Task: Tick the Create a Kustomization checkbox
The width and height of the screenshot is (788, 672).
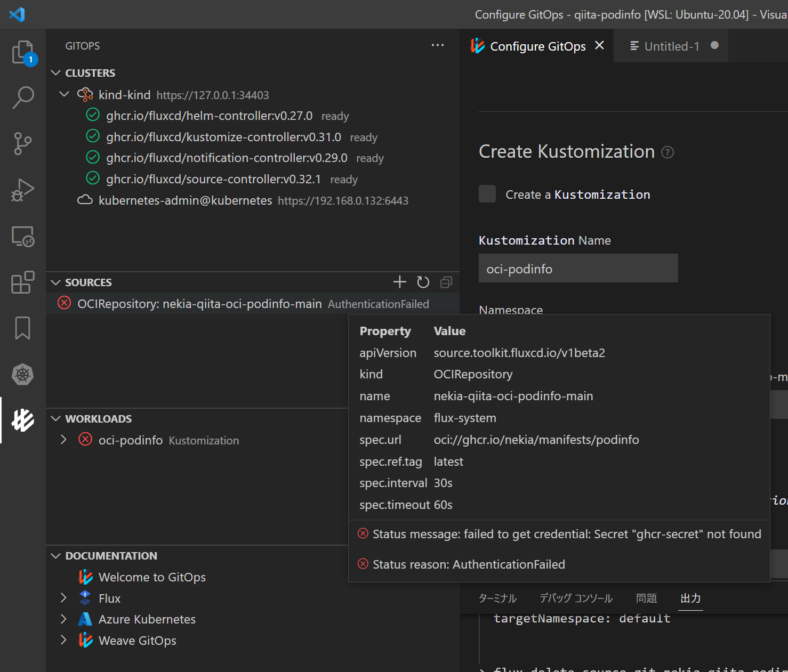Action: click(487, 194)
